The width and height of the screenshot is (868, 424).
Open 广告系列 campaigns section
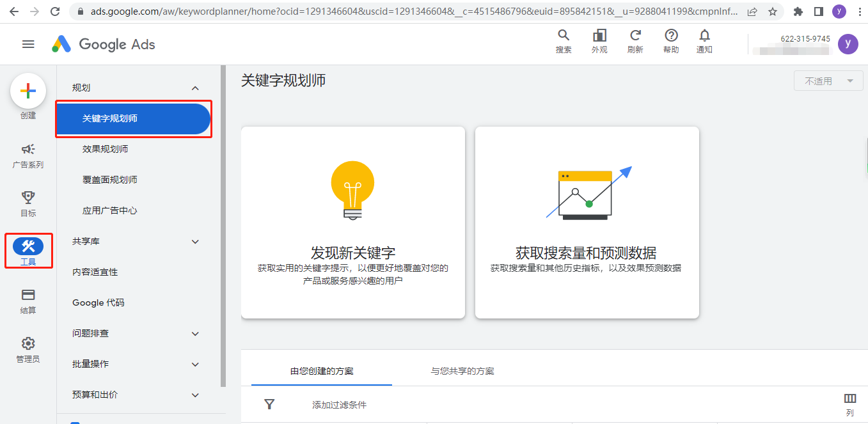pos(28,155)
